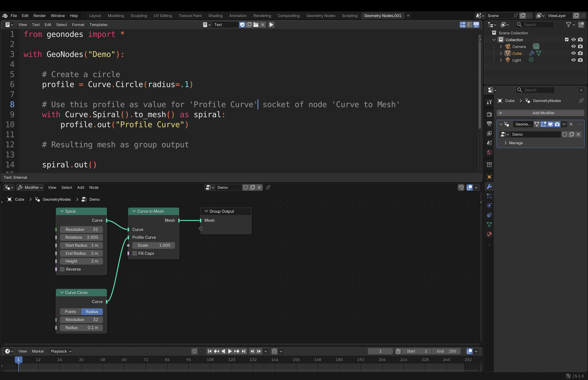The height and width of the screenshot is (380, 588).
Task: Open the Modifiers properties tab wrench icon
Action: pos(489,187)
